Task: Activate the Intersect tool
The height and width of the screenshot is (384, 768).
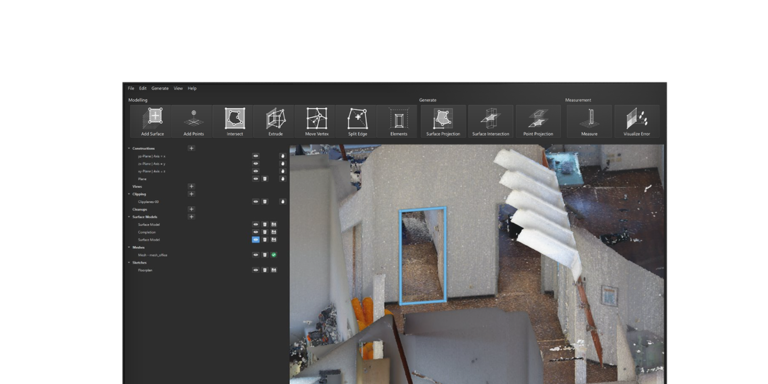Action: tap(235, 121)
